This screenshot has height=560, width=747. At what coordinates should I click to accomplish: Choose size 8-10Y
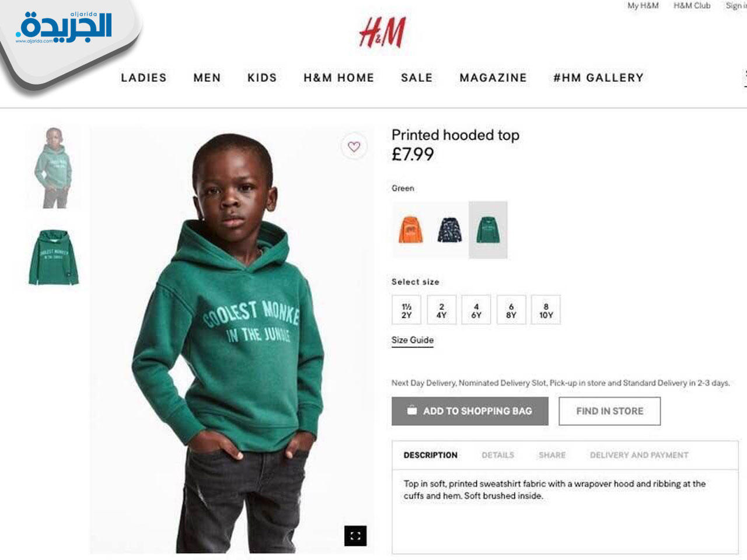(546, 310)
